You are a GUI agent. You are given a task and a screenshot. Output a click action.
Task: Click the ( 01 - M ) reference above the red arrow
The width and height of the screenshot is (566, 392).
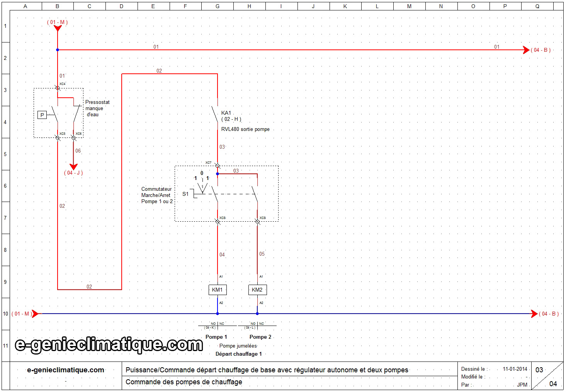pyautogui.click(x=58, y=22)
